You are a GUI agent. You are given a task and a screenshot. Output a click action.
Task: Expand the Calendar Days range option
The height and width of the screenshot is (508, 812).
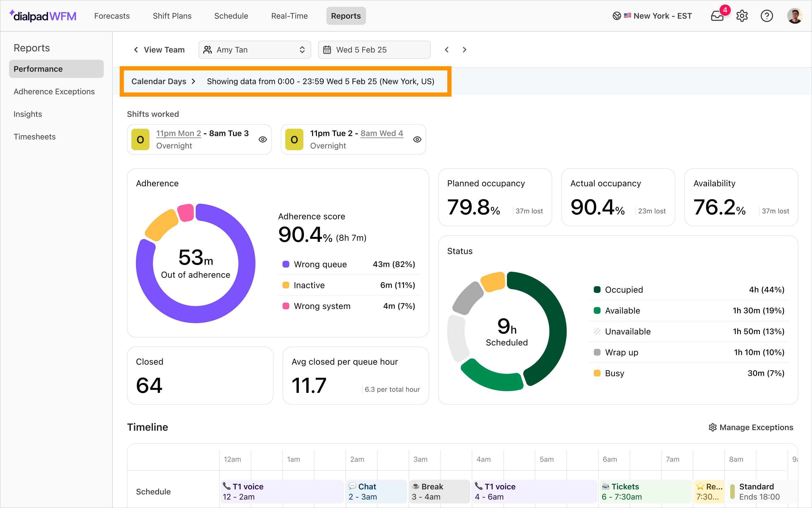coord(163,81)
